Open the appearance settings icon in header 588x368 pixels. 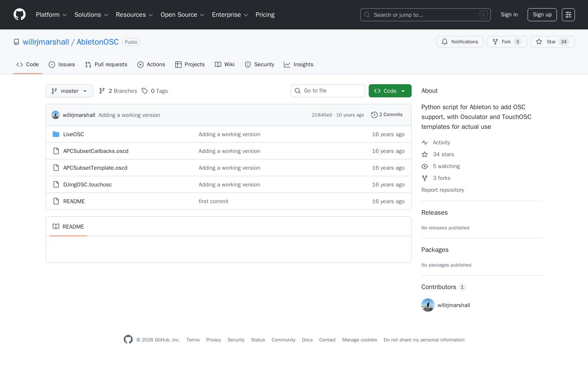pyautogui.click(x=568, y=15)
